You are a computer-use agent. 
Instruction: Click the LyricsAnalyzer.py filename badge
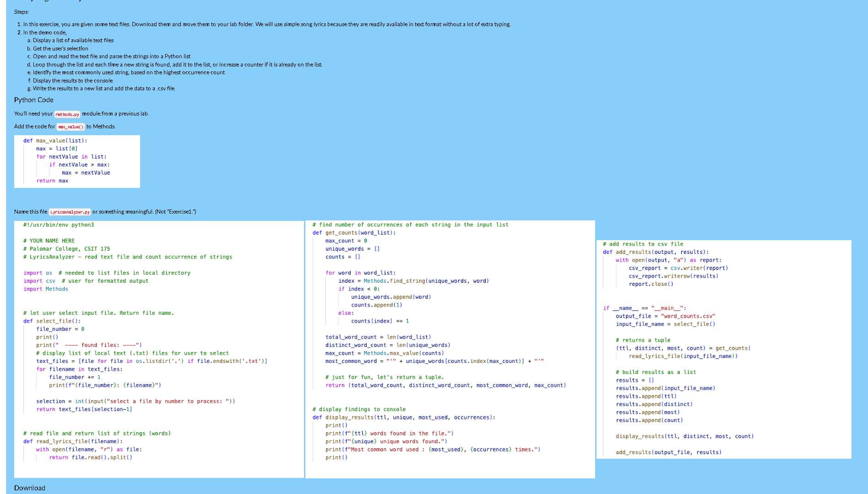click(70, 212)
